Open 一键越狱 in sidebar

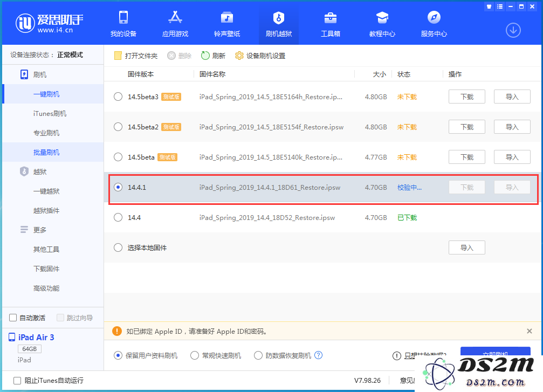46,191
